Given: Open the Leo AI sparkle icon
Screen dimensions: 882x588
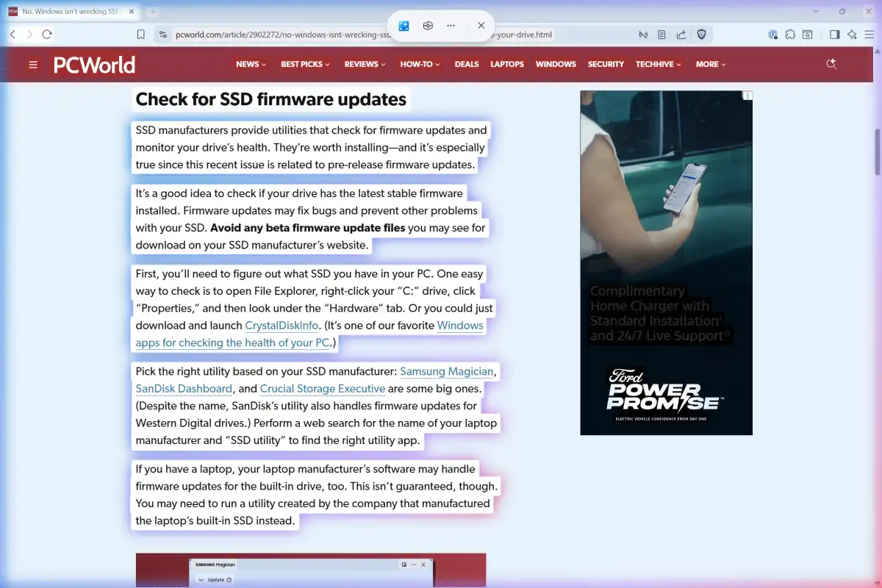Looking at the screenshot, I should tap(852, 35).
